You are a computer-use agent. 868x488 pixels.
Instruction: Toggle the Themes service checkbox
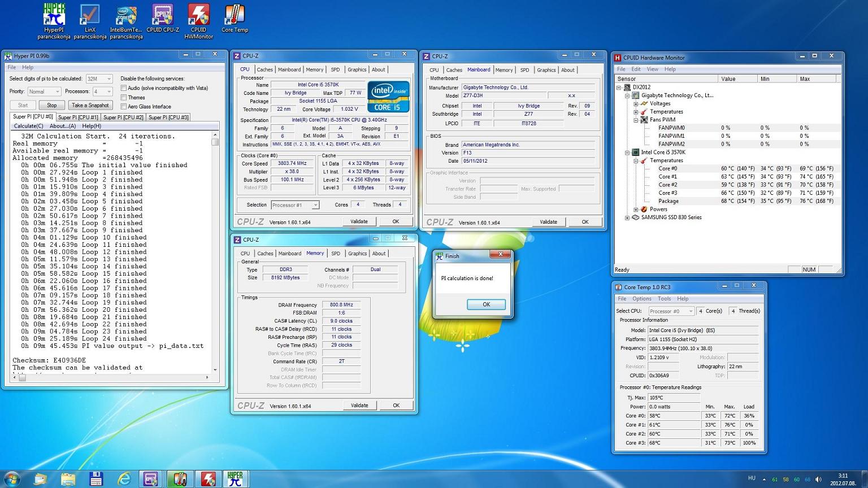(x=124, y=97)
